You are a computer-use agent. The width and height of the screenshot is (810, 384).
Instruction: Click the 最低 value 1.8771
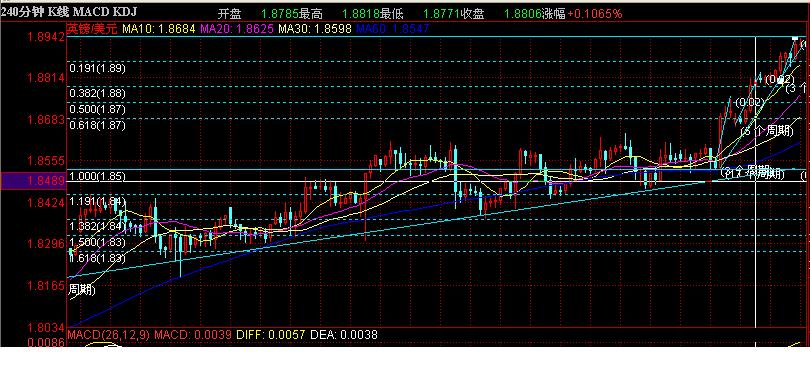pos(443,14)
